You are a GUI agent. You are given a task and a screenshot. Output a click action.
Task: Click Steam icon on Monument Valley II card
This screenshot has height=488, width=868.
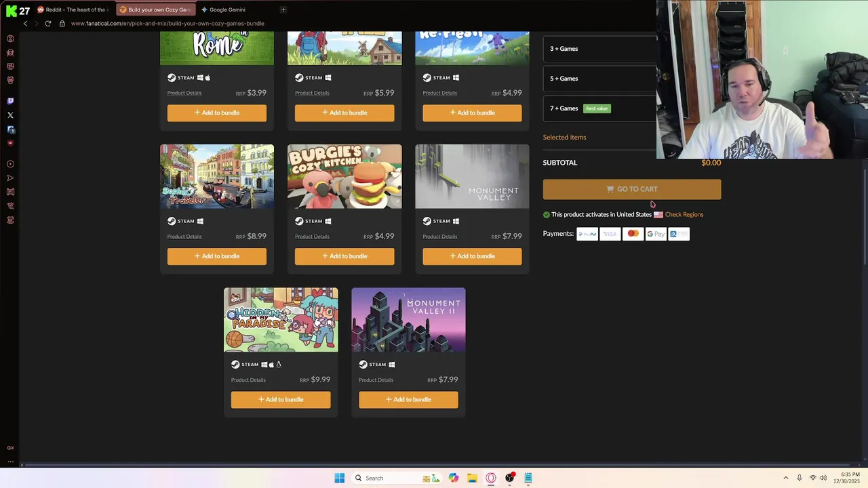(x=363, y=365)
